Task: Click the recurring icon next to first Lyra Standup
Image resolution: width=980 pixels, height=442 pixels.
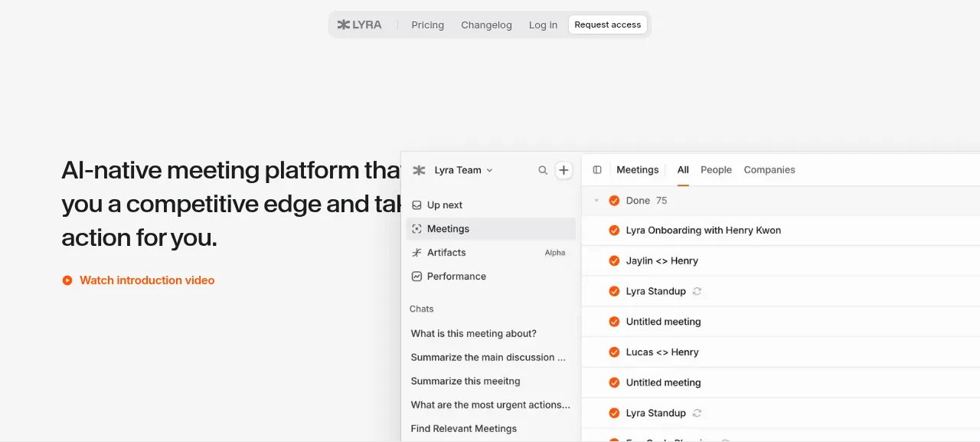Action: point(697,291)
